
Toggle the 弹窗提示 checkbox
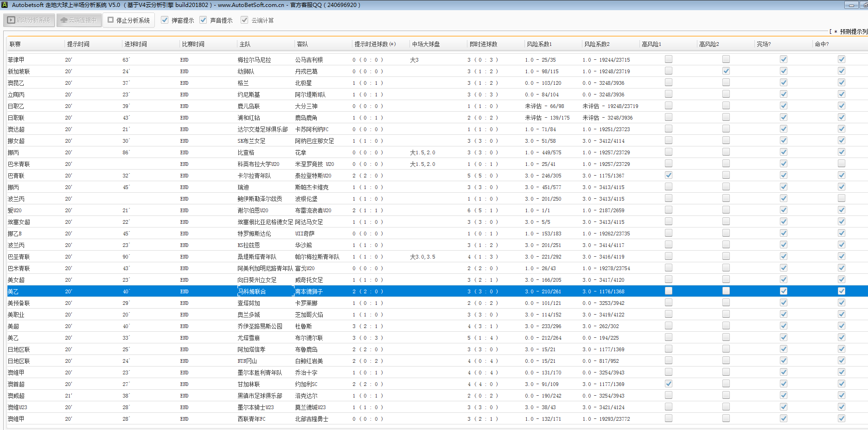[x=165, y=20]
